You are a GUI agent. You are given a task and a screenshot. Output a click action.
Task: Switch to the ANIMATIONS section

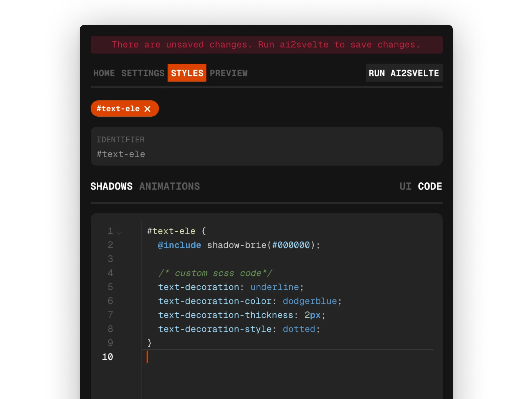(x=169, y=186)
